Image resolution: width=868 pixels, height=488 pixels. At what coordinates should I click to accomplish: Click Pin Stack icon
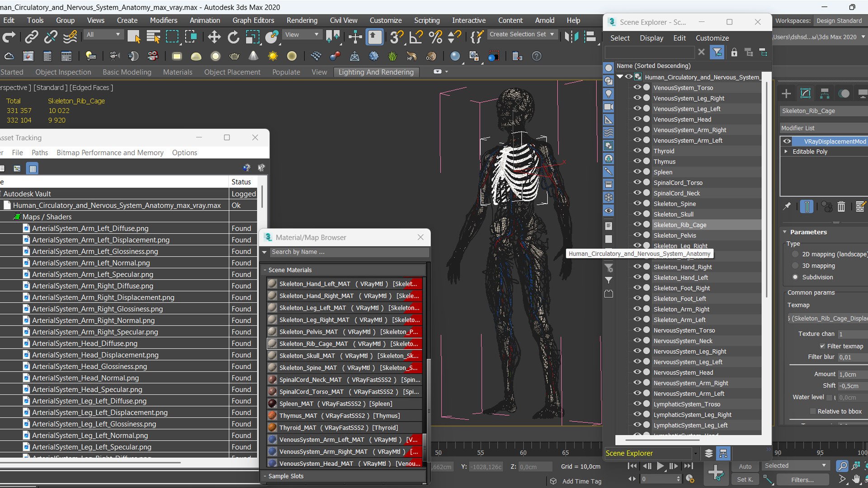(x=787, y=206)
